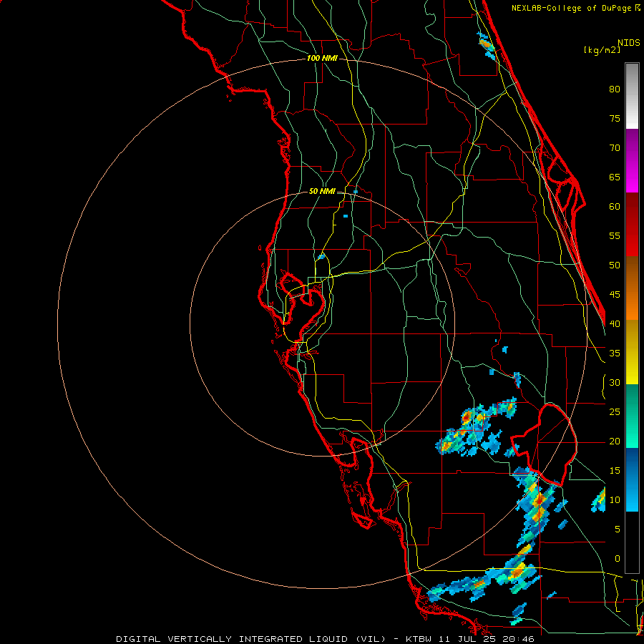
Task: Select the 75 value on the color scale
Action: pos(615,119)
